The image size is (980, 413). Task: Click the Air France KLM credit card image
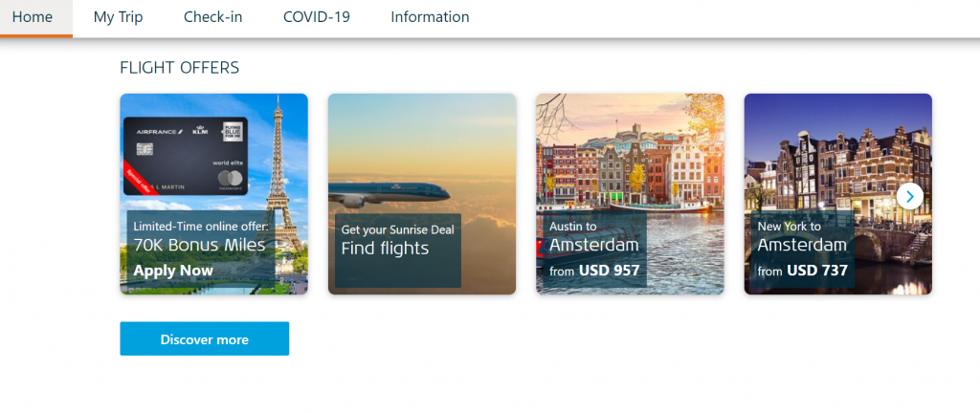click(x=186, y=156)
